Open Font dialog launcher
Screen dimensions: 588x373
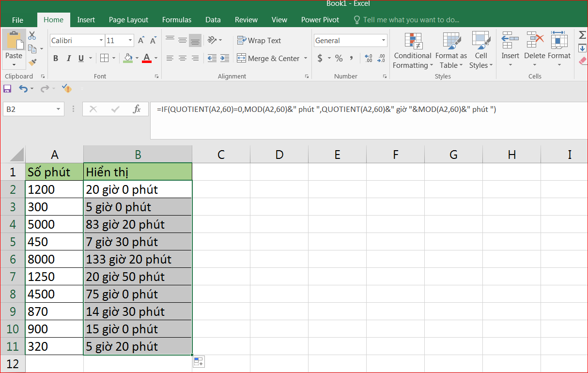tap(156, 77)
